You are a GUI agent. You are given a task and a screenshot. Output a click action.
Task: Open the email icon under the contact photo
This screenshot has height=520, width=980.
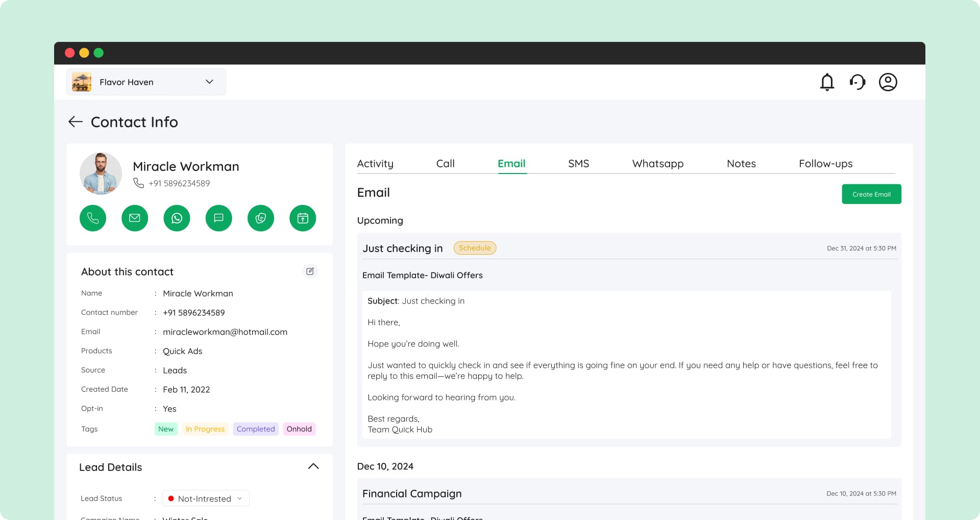(x=134, y=218)
